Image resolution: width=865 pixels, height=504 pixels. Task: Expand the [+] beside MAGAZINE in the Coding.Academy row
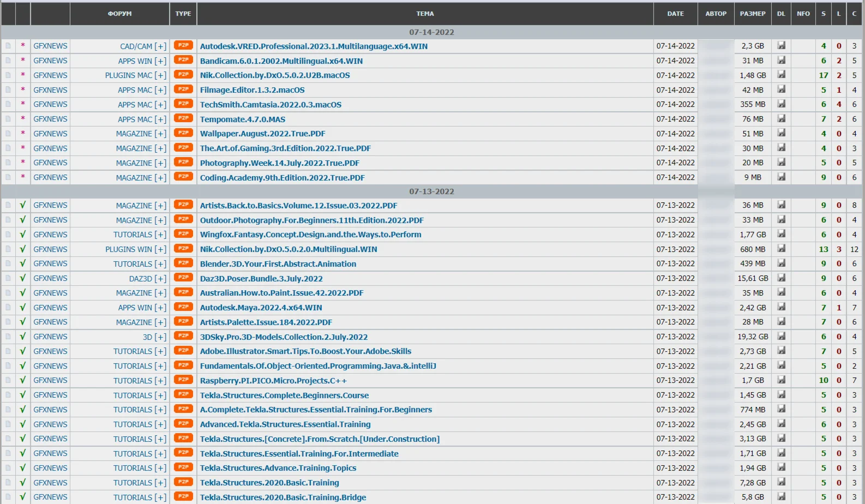click(x=160, y=178)
